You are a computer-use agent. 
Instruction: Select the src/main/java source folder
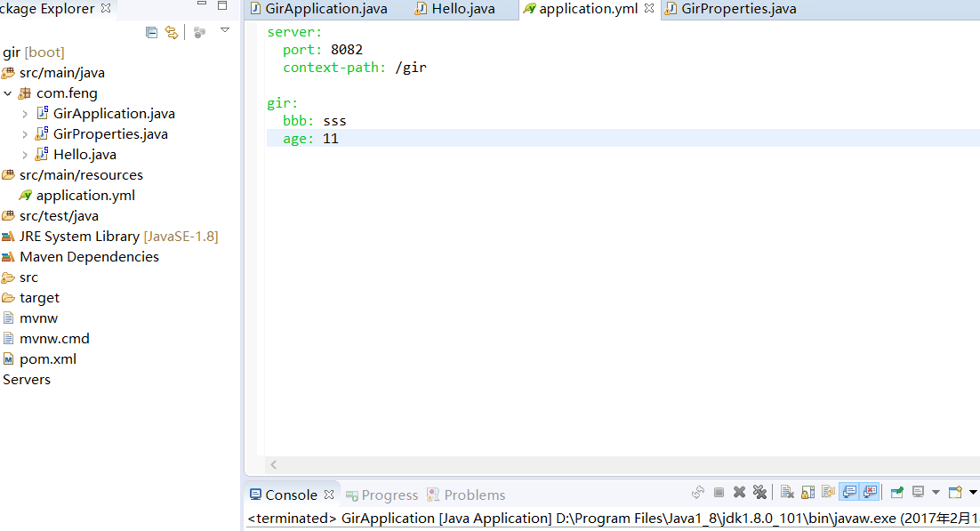click(x=62, y=73)
